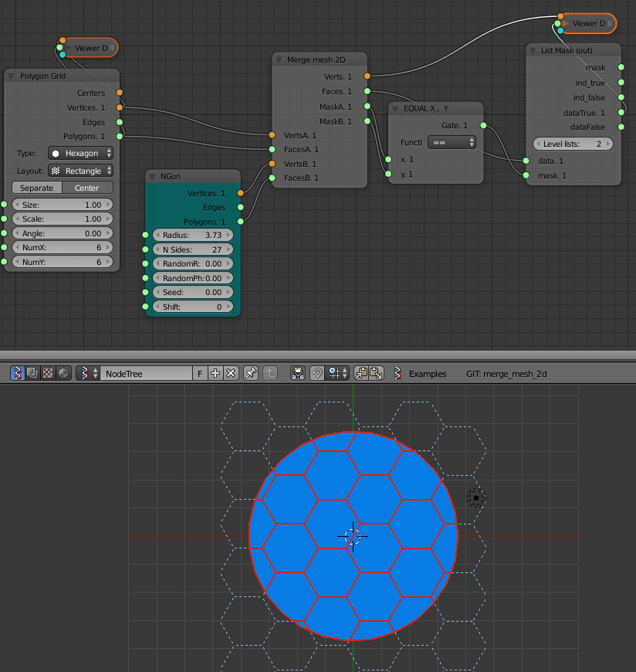Click the N Sides 27 field
This screenshot has width=636, height=672.
[x=193, y=249]
